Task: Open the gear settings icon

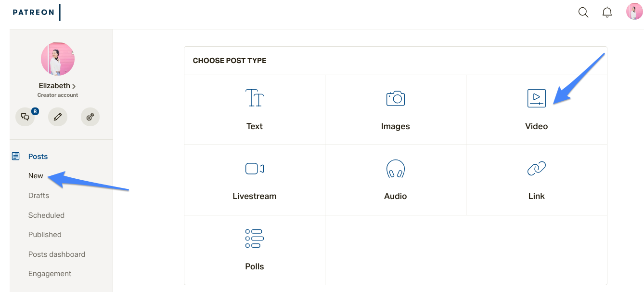Action: point(90,117)
